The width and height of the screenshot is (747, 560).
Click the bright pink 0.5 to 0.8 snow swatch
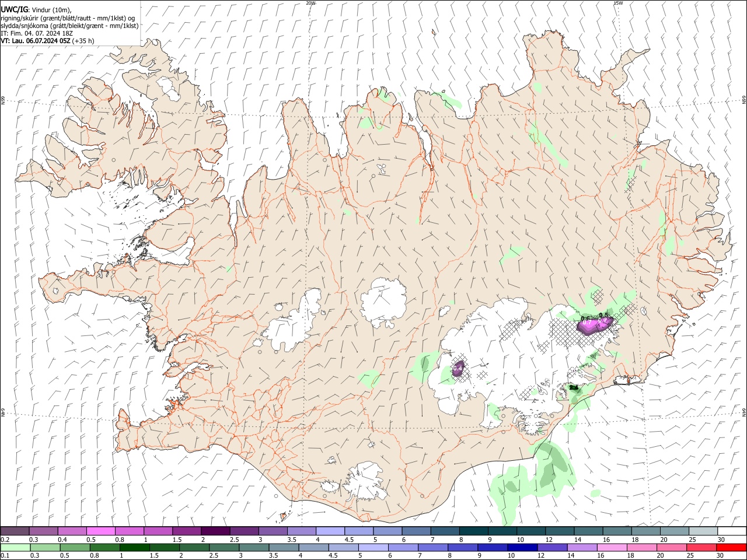pyautogui.click(x=101, y=531)
